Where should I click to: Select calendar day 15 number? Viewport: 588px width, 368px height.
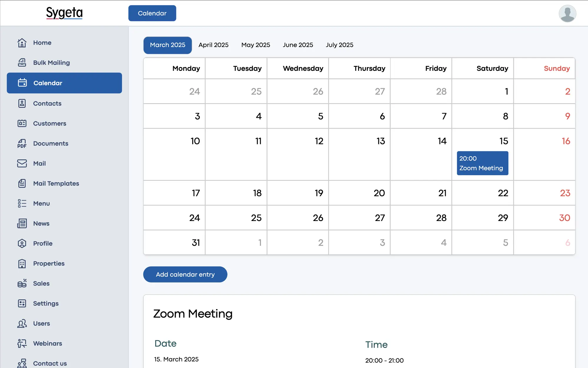[504, 141]
